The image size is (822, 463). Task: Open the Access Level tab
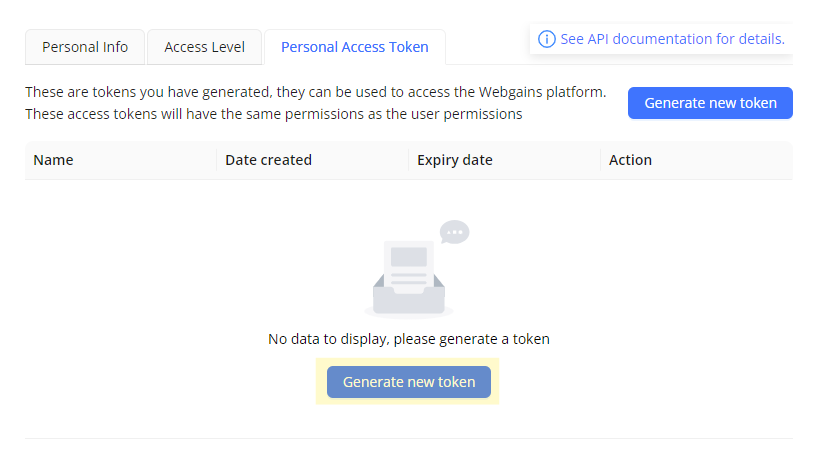pyautogui.click(x=204, y=47)
